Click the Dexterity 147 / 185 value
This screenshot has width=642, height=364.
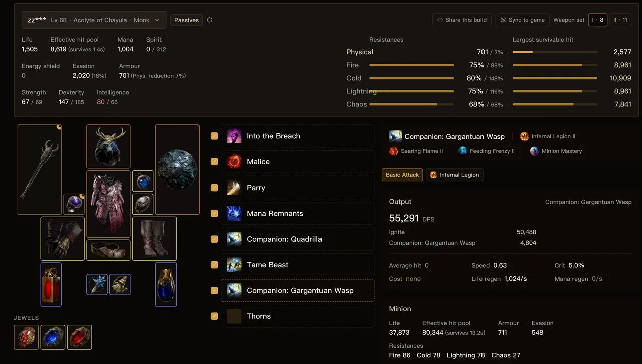tap(71, 102)
